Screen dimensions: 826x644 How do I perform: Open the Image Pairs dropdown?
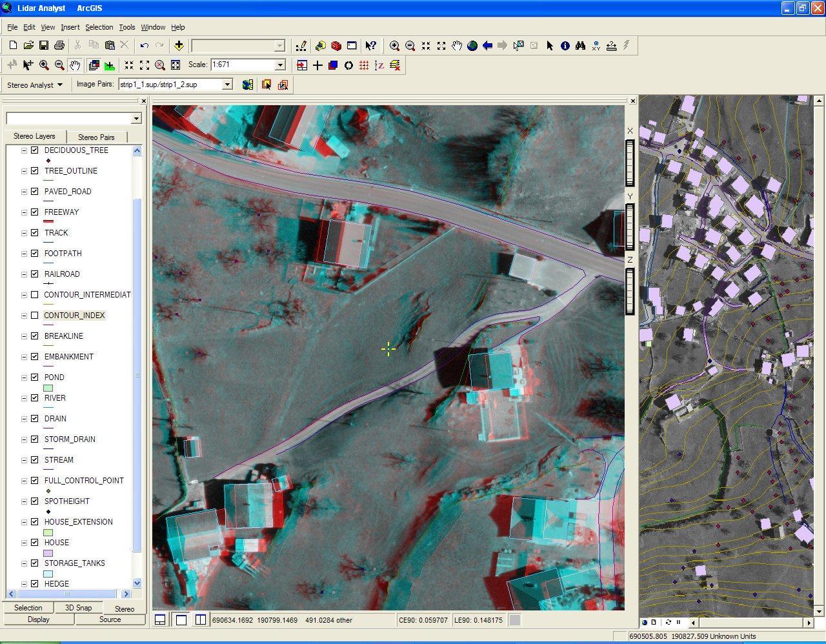227,85
